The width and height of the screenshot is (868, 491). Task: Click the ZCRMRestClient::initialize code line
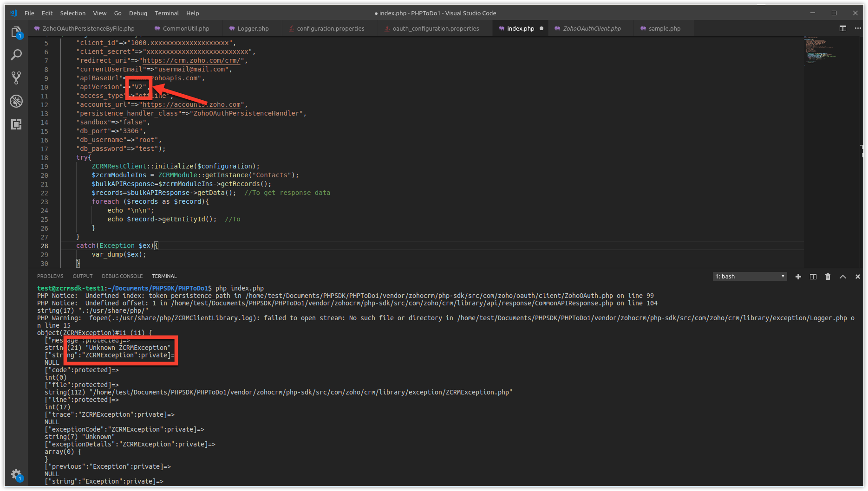(176, 166)
